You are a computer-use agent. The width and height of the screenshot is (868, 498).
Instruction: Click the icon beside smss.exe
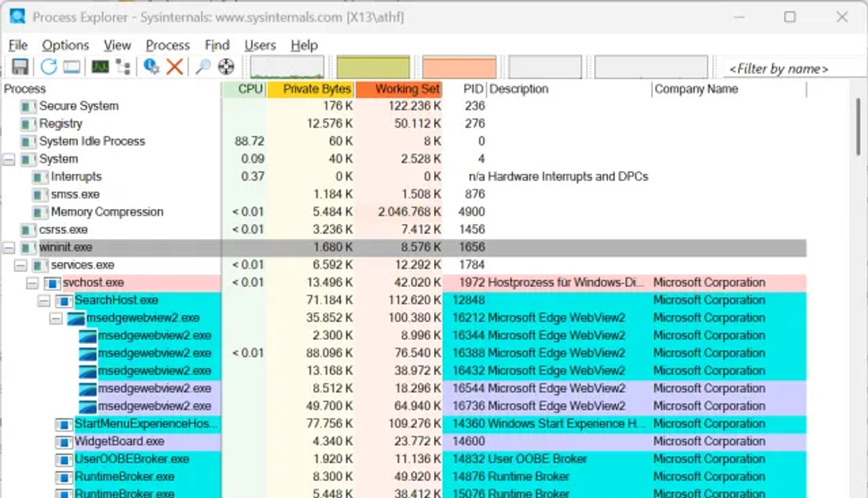coord(40,195)
